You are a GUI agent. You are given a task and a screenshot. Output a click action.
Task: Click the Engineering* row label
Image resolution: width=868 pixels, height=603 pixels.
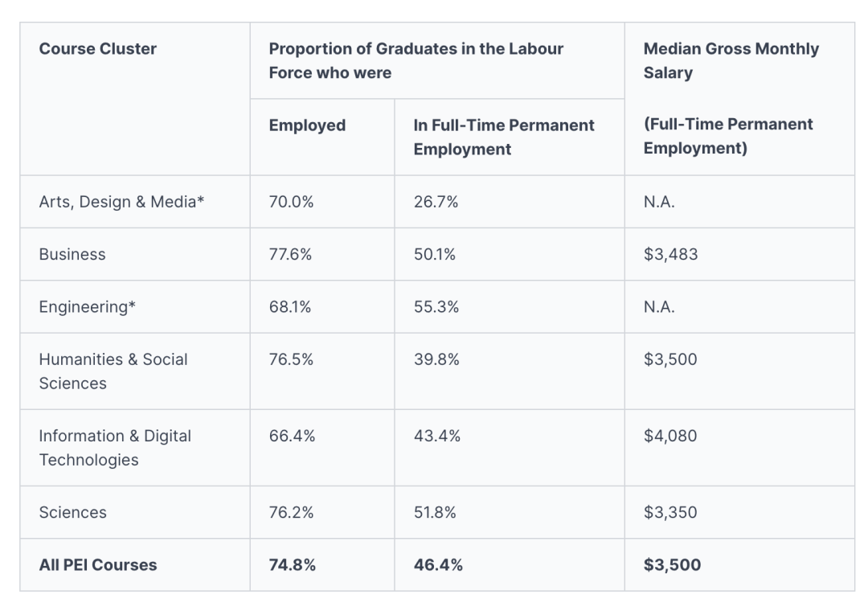click(87, 307)
